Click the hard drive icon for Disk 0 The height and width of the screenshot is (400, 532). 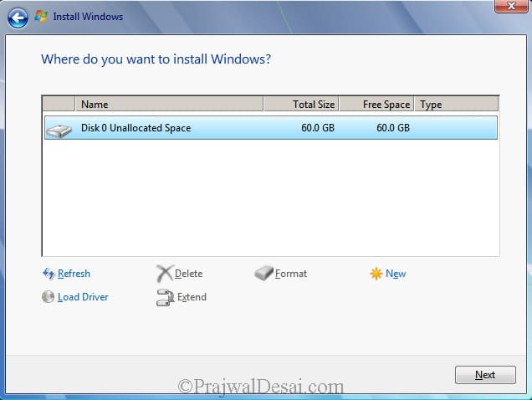tap(59, 131)
